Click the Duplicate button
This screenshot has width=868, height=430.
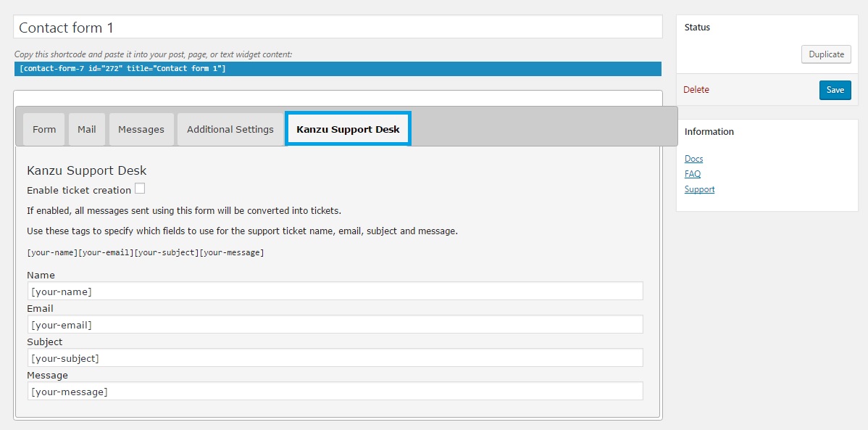click(x=827, y=54)
